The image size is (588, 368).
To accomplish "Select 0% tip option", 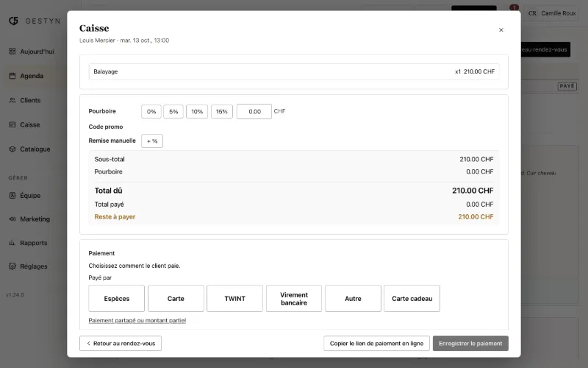I will coord(151,112).
